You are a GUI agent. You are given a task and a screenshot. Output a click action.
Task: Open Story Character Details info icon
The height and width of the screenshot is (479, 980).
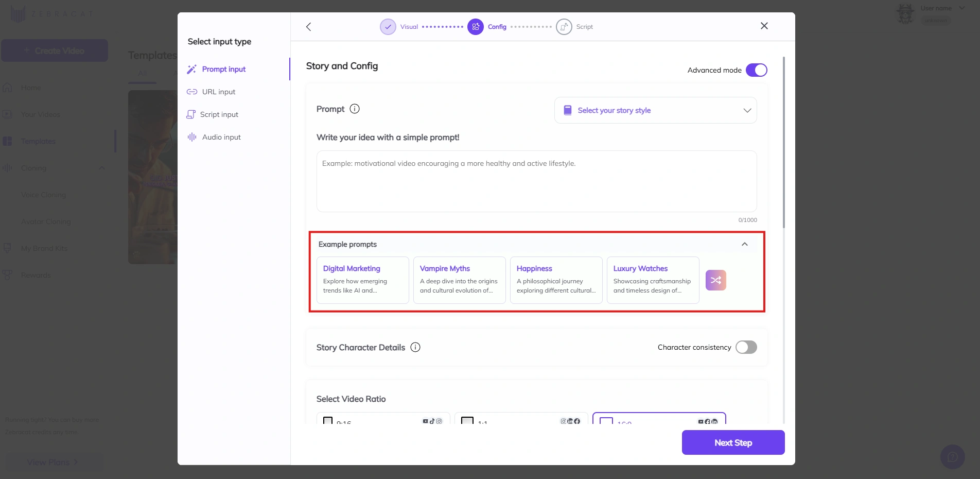[415, 347]
